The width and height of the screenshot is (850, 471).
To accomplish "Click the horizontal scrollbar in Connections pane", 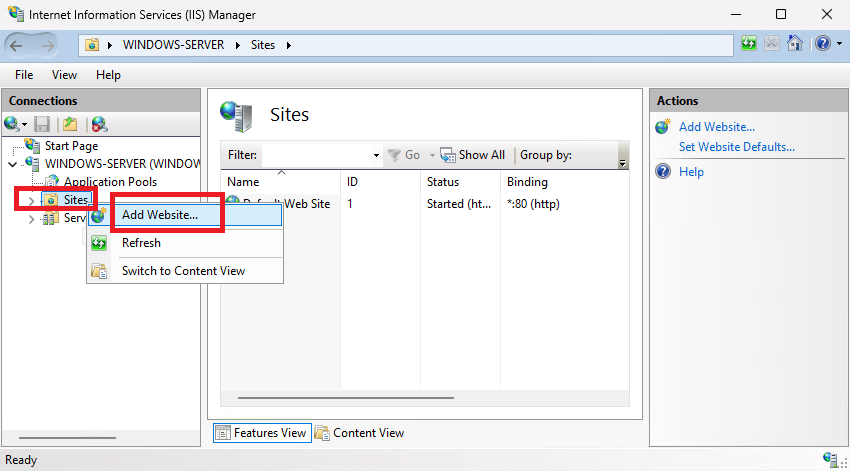I will coord(67,438).
